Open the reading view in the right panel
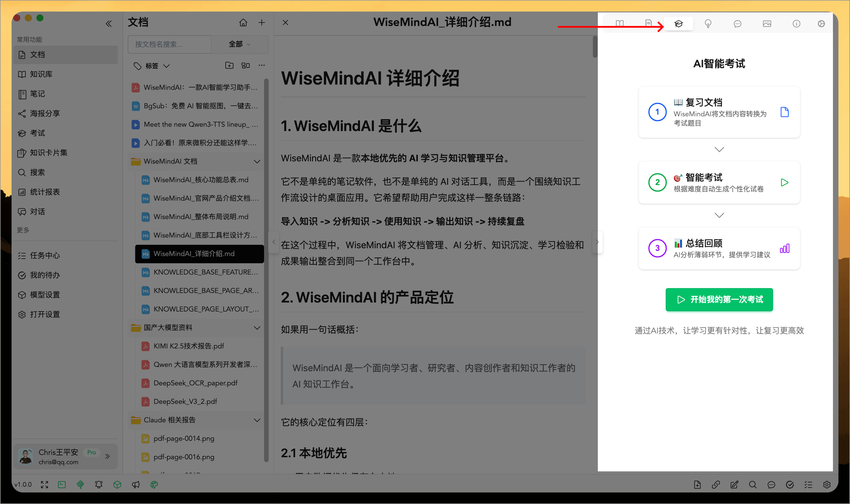The height and width of the screenshot is (504, 850). (x=619, y=23)
